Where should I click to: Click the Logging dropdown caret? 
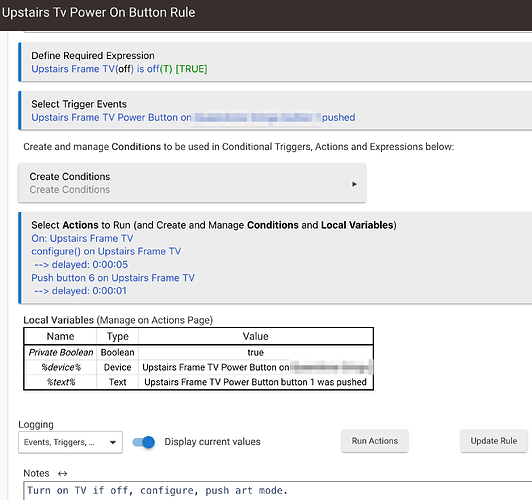[x=113, y=442]
